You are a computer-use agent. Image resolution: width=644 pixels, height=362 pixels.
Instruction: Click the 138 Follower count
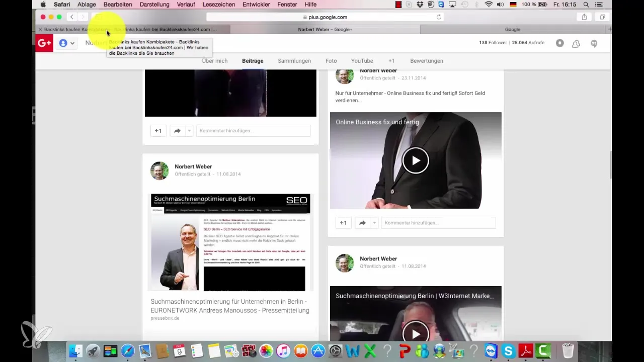493,43
